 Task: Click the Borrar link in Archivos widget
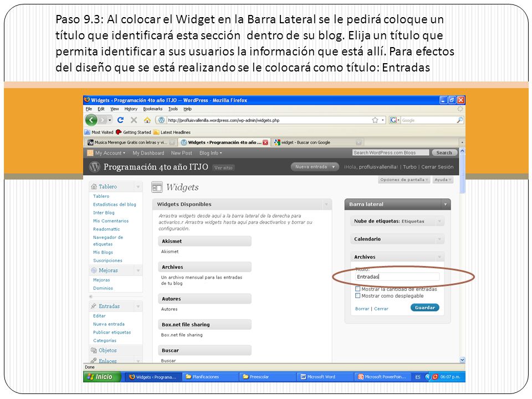coord(362,309)
